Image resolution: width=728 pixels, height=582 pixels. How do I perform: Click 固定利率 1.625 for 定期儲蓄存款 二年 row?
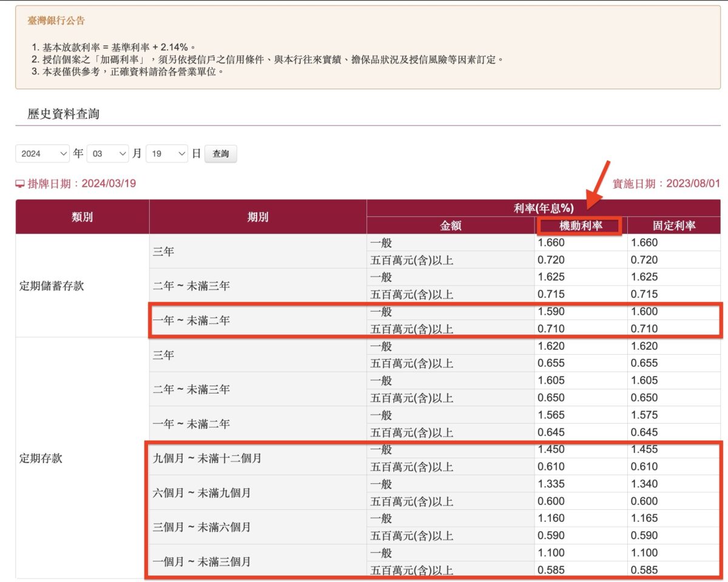pyautogui.click(x=644, y=277)
